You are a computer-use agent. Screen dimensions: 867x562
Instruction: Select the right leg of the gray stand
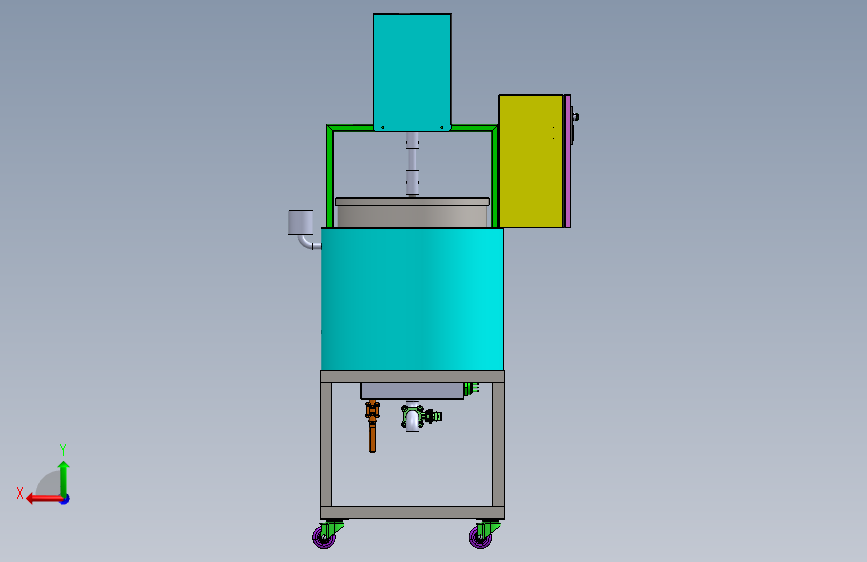[498, 444]
